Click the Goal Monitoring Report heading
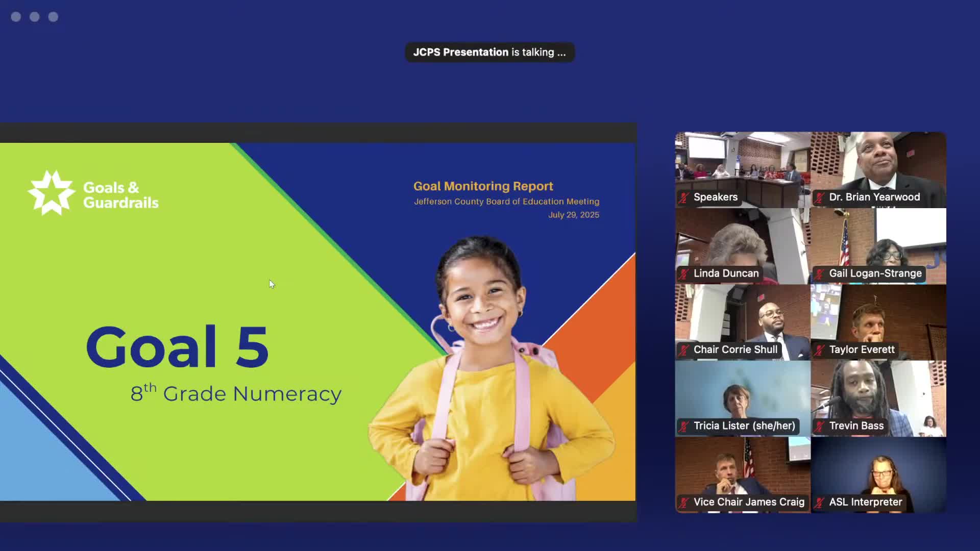980x551 pixels. pyautogui.click(x=483, y=186)
